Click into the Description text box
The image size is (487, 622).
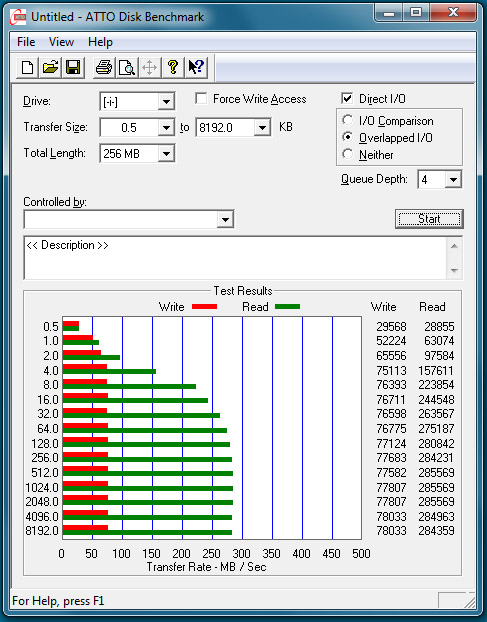pos(235,258)
